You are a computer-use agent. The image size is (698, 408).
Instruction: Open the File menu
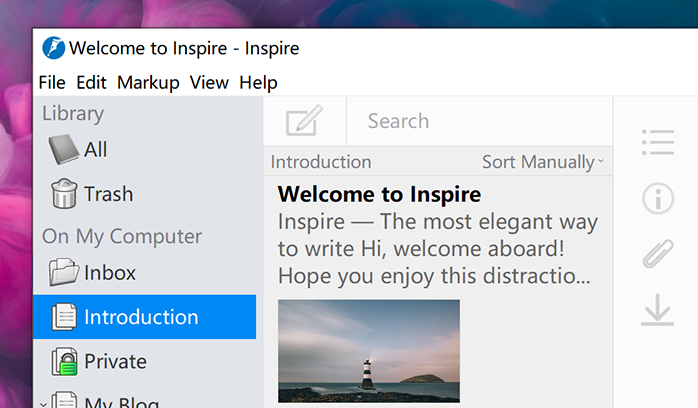[x=51, y=82]
